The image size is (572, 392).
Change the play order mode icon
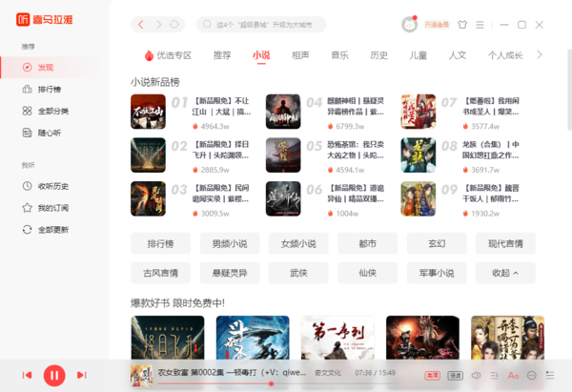point(495,376)
